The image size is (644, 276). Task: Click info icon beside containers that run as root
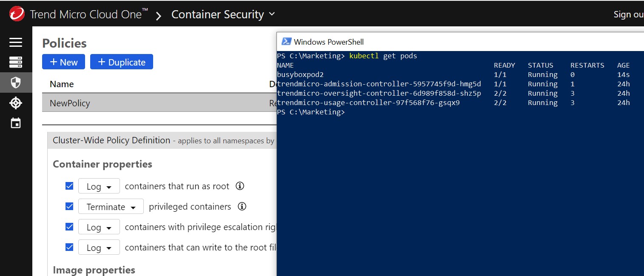tap(240, 186)
